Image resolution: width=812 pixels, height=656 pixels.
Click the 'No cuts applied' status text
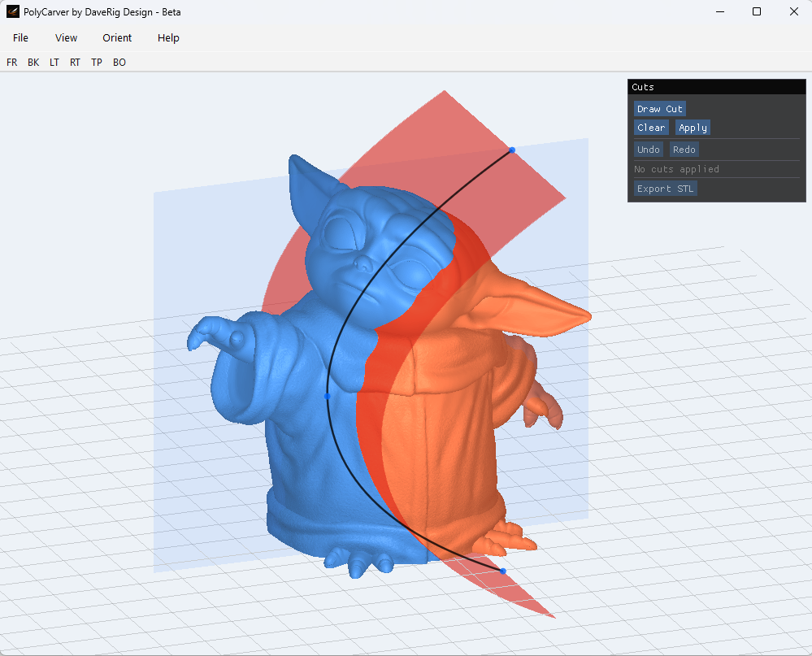click(676, 169)
